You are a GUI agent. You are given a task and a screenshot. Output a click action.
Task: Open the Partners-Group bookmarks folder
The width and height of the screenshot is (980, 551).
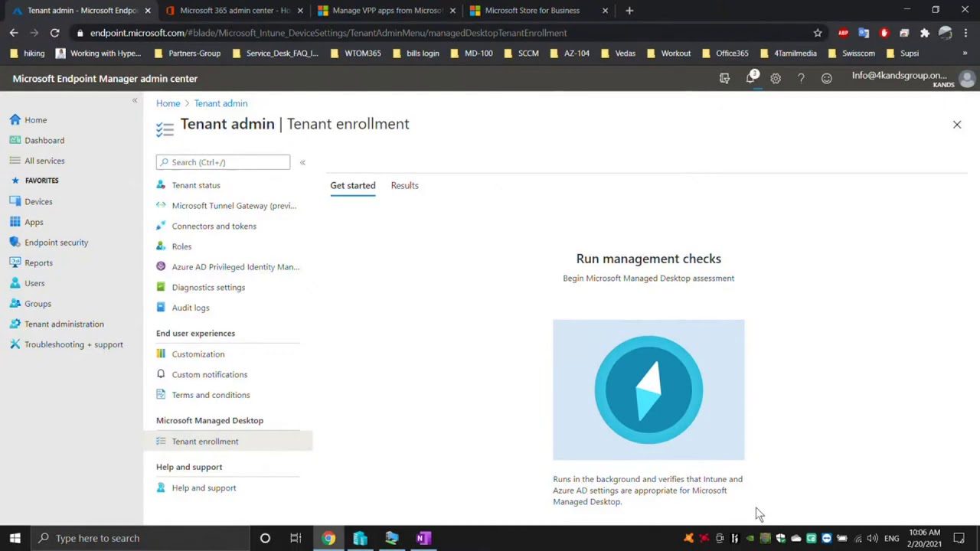click(x=188, y=54)
